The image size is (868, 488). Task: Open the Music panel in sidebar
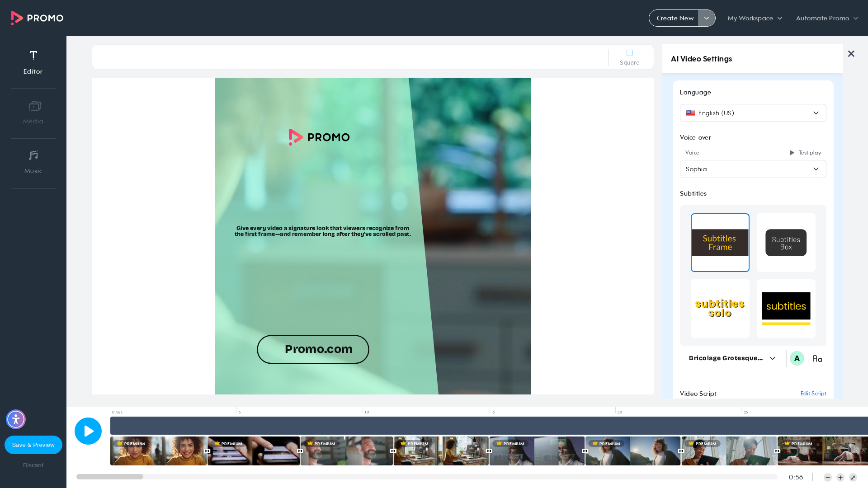(33, 162)
